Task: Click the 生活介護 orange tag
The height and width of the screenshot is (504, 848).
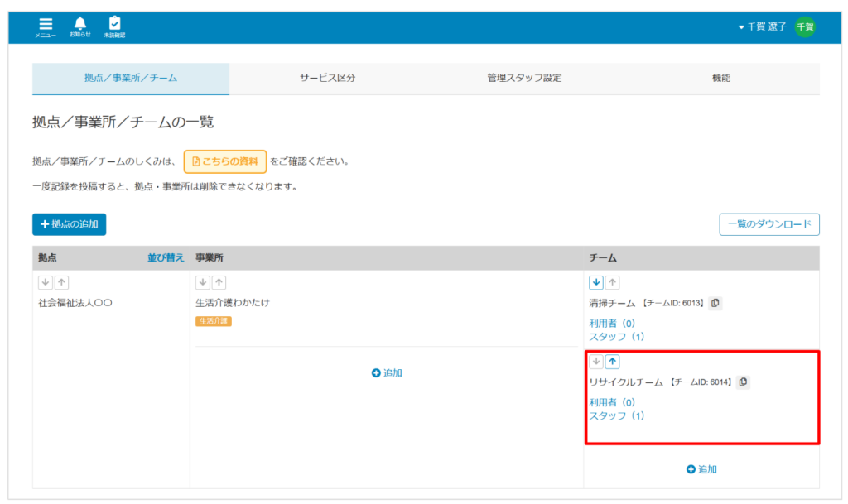Action: point(214,321)
